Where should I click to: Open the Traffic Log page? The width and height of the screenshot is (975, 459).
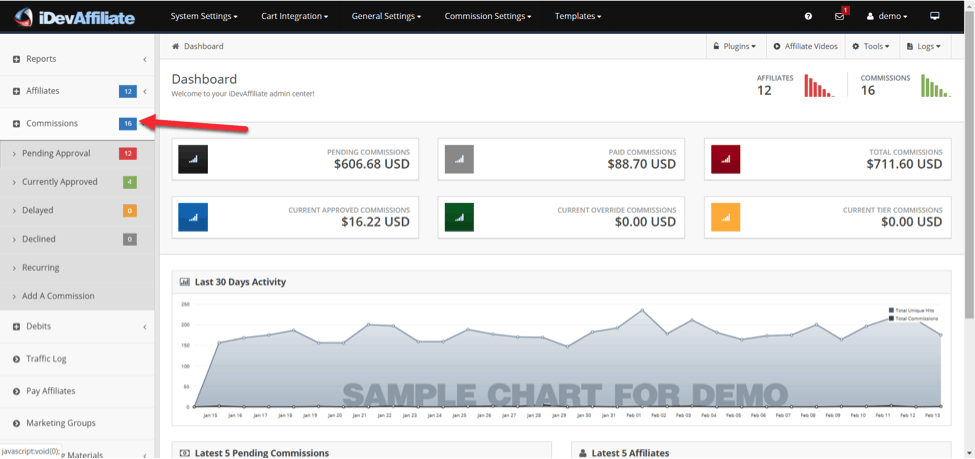pyautogui.click(x=77, y=359)
